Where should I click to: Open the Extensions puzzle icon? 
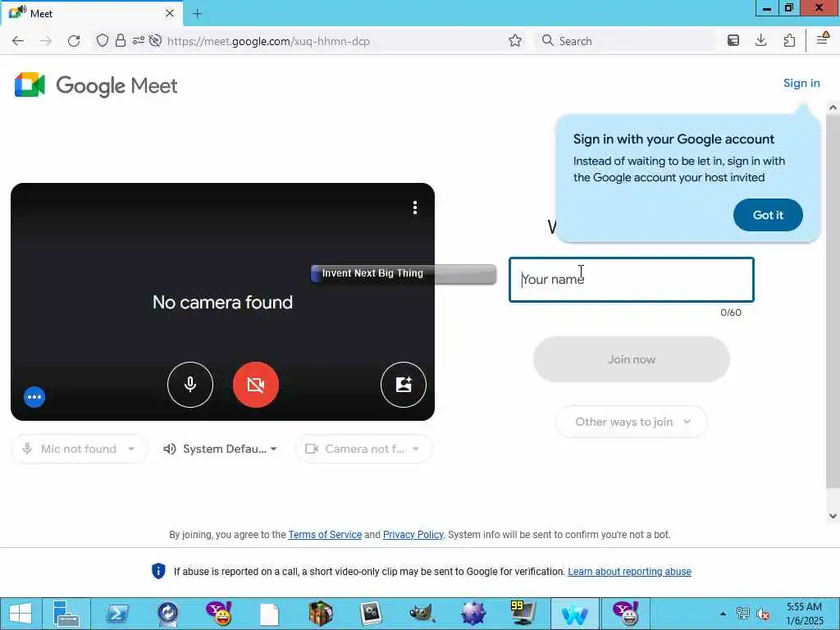[x=789, y=41]
